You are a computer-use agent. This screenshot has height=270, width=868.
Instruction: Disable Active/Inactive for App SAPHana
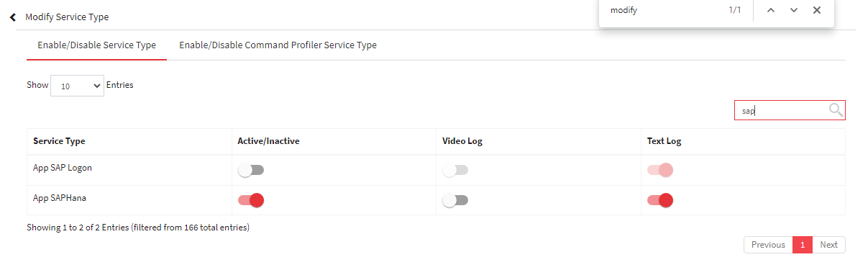[251, 199]
